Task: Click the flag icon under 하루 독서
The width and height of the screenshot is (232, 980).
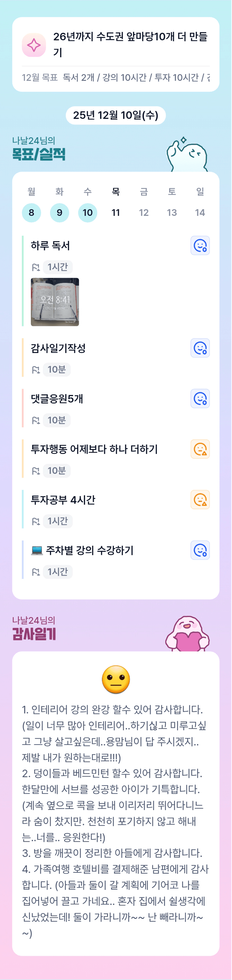Action: coord(36,267)
